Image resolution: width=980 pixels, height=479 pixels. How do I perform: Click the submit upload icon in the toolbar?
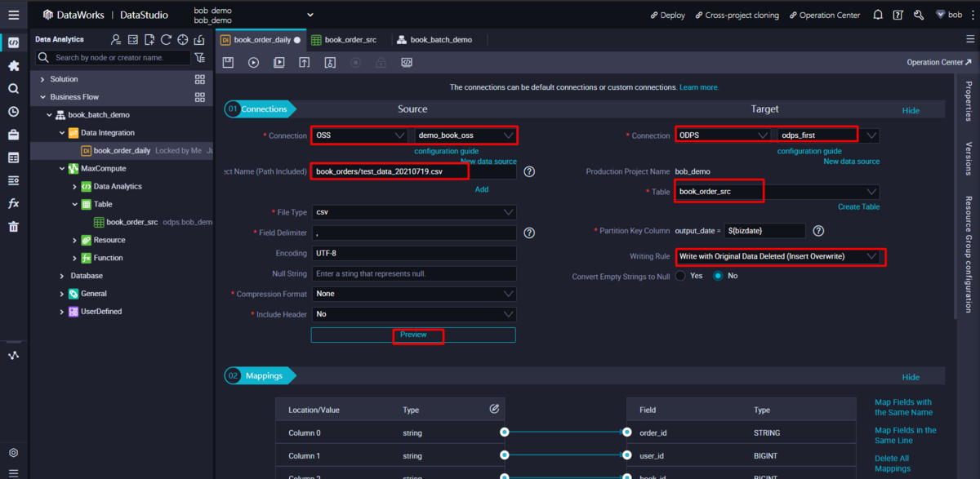pyautogui.click(x=304, y=62)
